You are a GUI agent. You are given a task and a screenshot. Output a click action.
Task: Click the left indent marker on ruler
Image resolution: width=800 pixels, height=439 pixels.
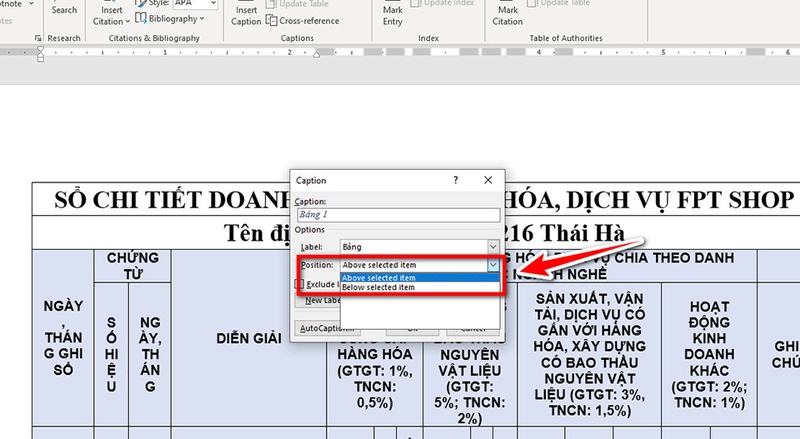[x=40, y=57]
